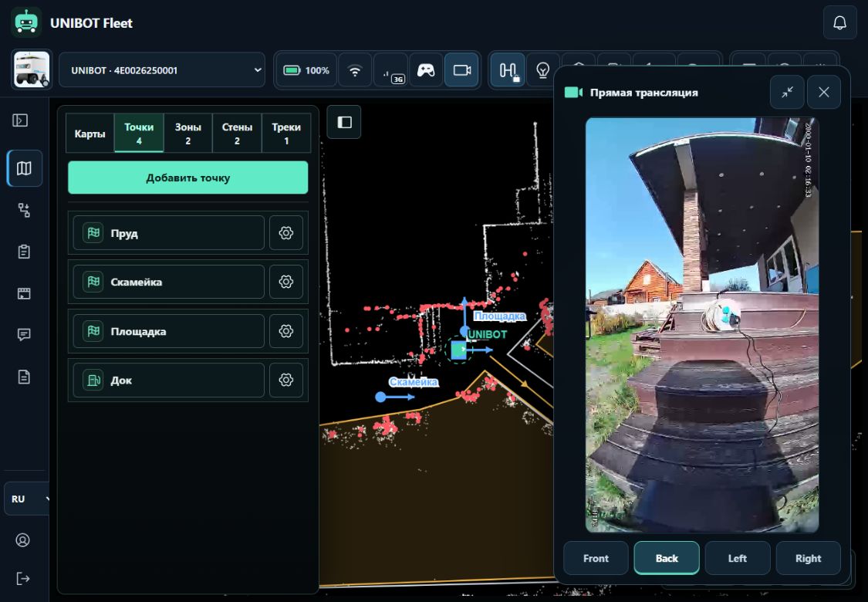
Task: Open the Стены tab
Action: (x=237, y=134)
